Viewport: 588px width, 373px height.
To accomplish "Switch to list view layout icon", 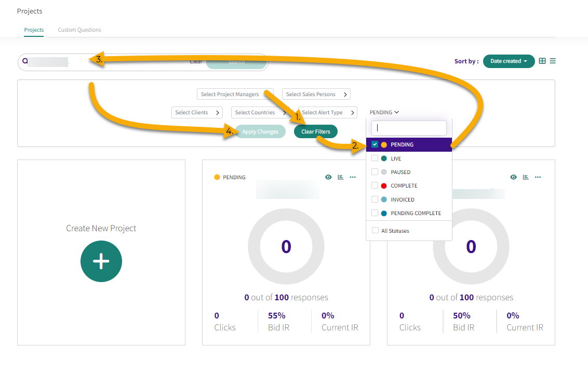I will [553, 61].
